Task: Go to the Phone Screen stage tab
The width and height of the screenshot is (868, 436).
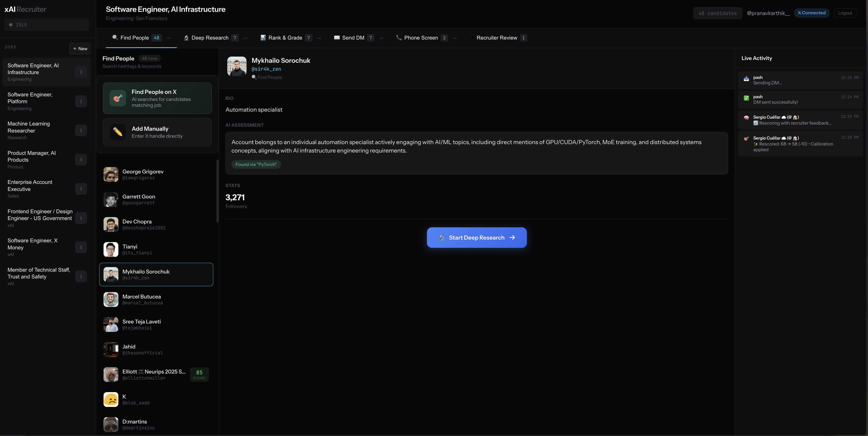Action: (421, 38)
